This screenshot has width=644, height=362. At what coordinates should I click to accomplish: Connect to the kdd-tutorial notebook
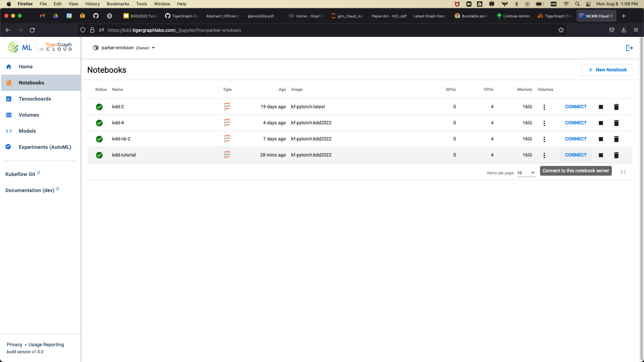576,155
